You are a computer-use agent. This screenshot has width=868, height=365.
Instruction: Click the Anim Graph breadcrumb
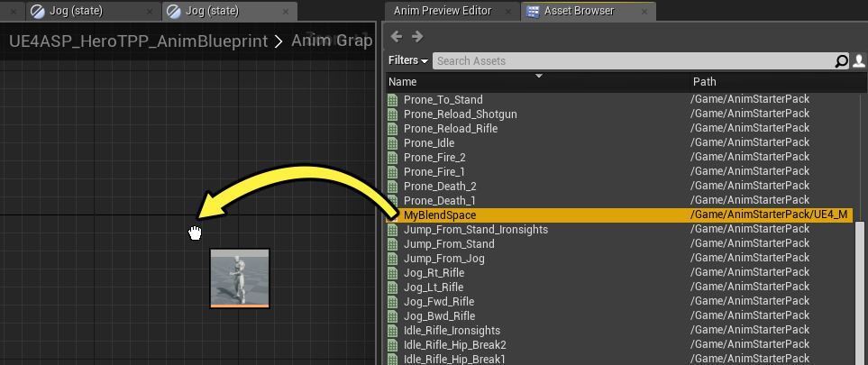pos(332,41)
